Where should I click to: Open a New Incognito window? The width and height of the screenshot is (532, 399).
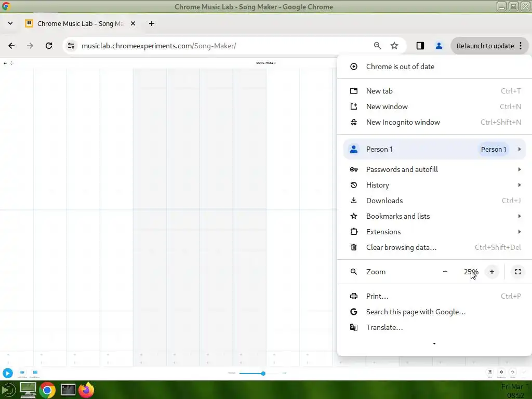click(x=434, y=122)
